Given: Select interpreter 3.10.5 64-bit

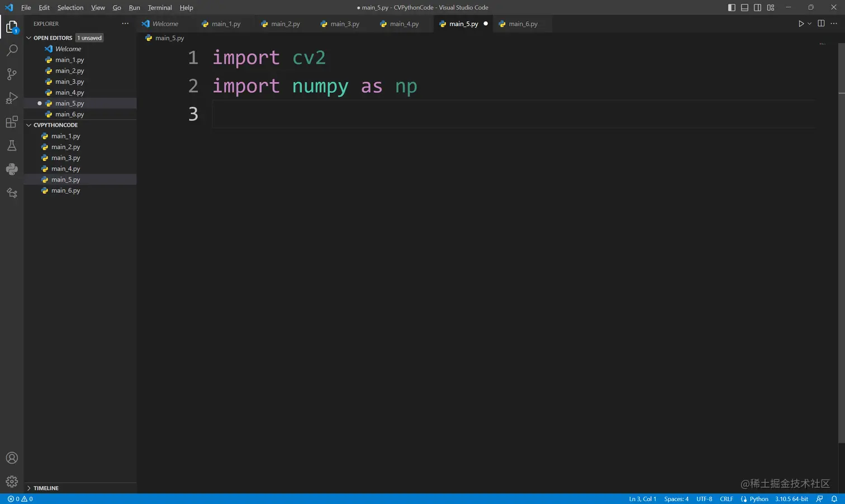Looking at the screenshot, I should point(791,499).
